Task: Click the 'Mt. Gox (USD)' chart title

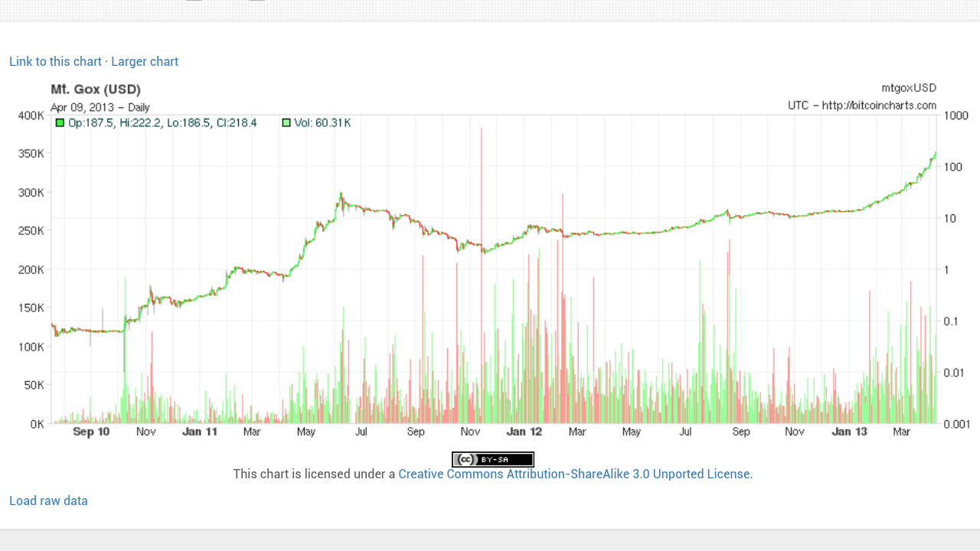Action: [96, 90]
